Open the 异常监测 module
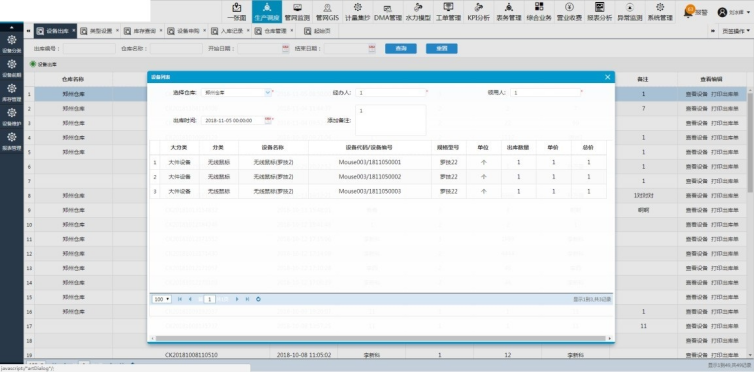The width and height of the screenshot is (755, 373). click(x=630, y=12)
